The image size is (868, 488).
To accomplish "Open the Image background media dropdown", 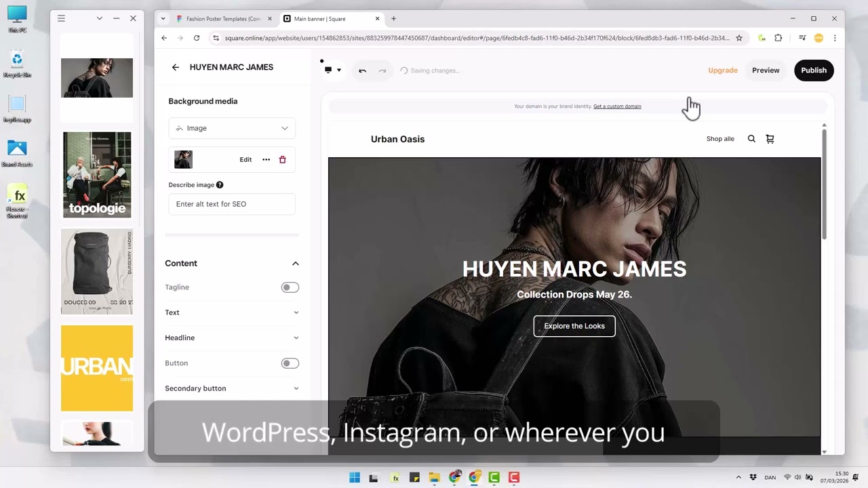I will click(232, 128).
